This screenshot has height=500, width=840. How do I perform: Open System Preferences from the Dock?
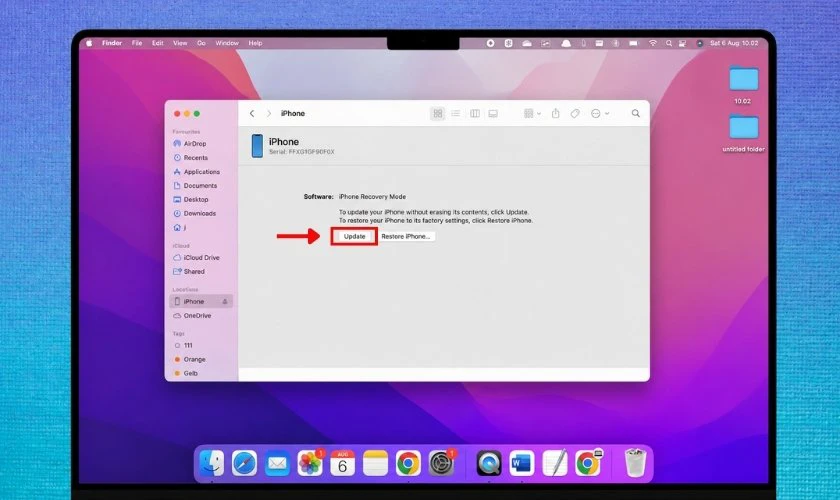[441, 463]
